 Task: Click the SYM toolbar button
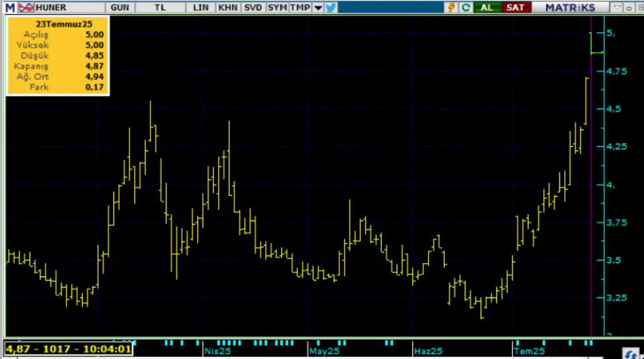click(x=277, y=7)
